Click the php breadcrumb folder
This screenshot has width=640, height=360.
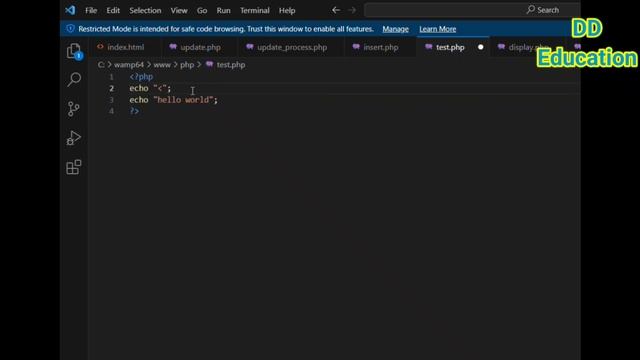coord(187,65)
